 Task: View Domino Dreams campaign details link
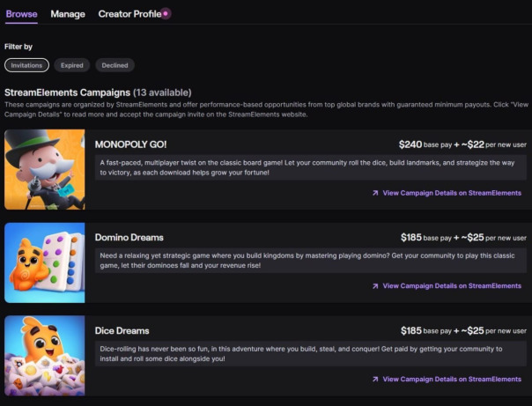coord(452,286)
